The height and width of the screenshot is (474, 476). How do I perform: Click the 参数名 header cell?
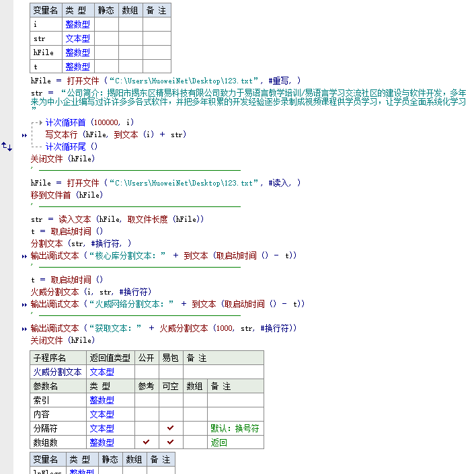pyautogui.click(x=58, y=386)
